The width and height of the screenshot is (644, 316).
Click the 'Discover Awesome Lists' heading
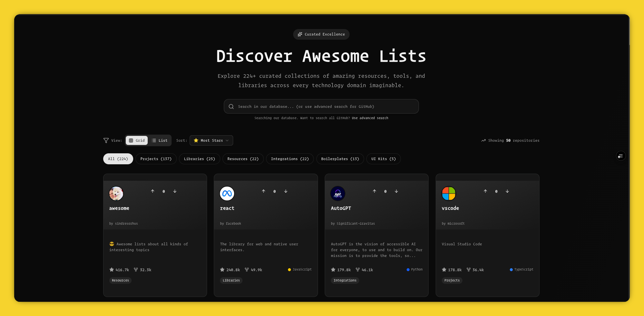(321, 56)
